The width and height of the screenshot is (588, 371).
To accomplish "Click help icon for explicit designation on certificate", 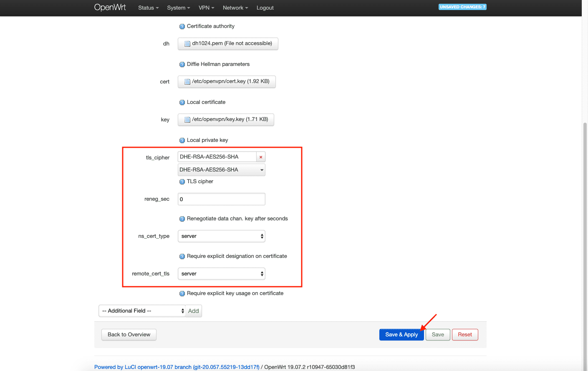I will coord(182,256).
